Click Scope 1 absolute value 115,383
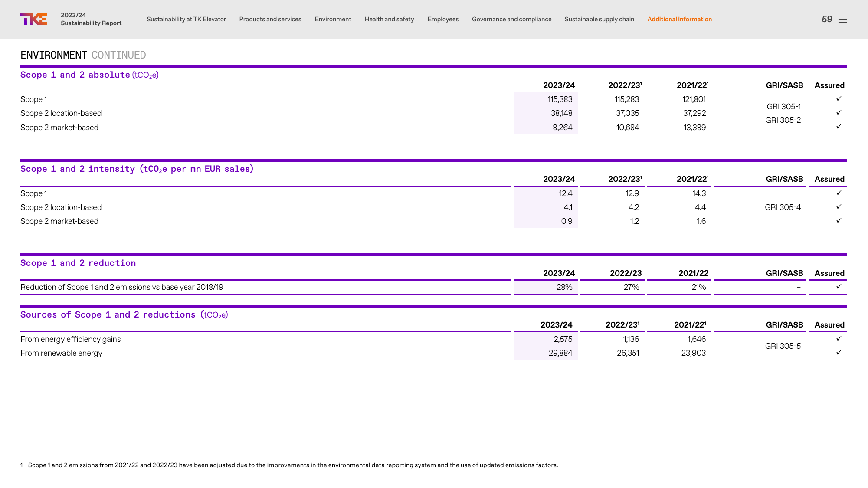This screenshot has height=488, width=868. pos(560,99)
